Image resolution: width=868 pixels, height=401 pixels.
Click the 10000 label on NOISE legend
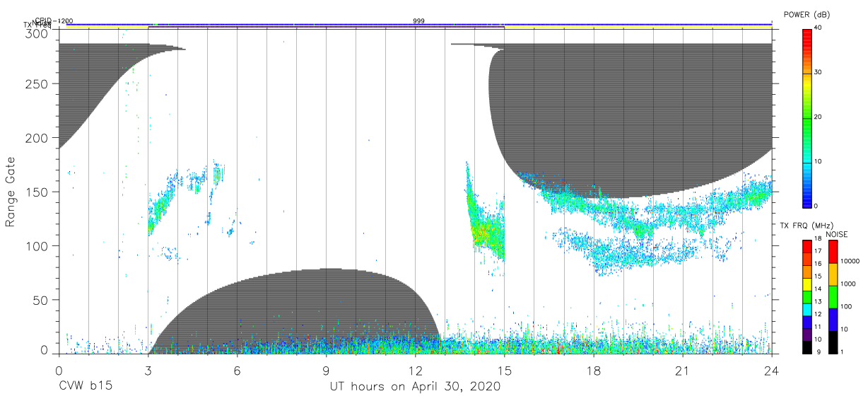point(849,261)
